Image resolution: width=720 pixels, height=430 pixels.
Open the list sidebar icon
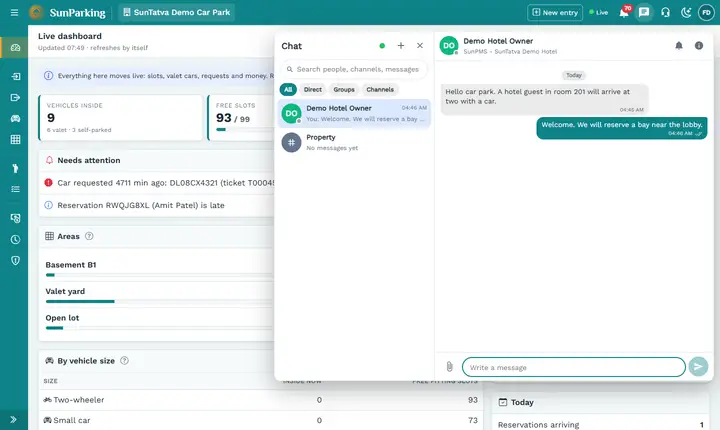(15, 189)
